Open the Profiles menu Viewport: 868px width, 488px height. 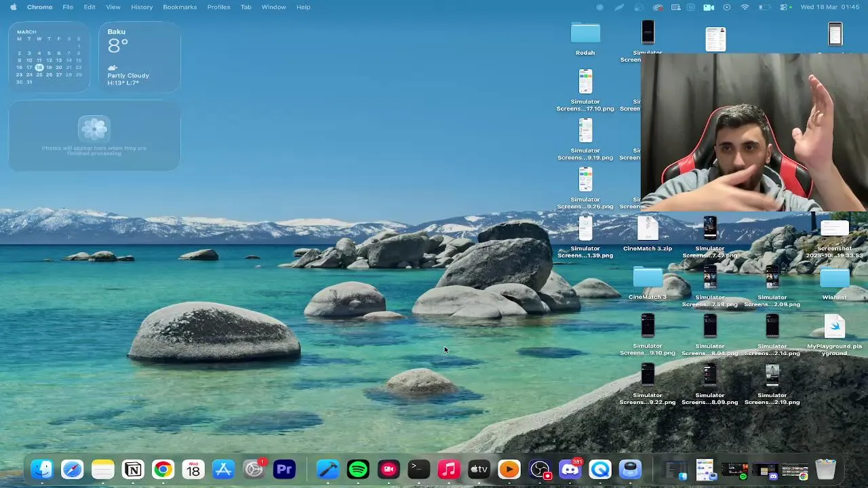218,7
